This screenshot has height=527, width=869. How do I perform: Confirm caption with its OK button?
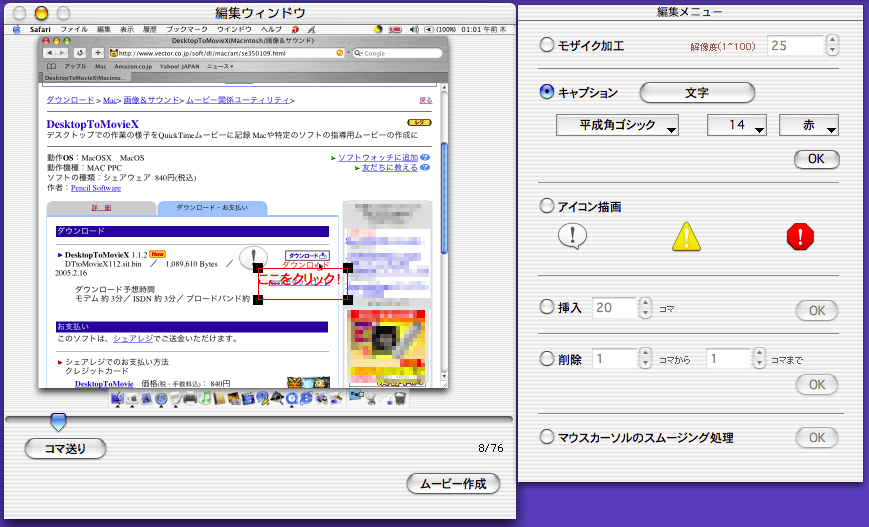(x=816, y=159)
